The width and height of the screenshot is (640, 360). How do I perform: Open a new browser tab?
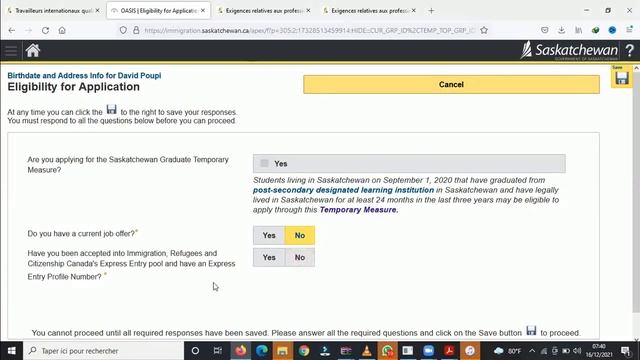(431, 11)
